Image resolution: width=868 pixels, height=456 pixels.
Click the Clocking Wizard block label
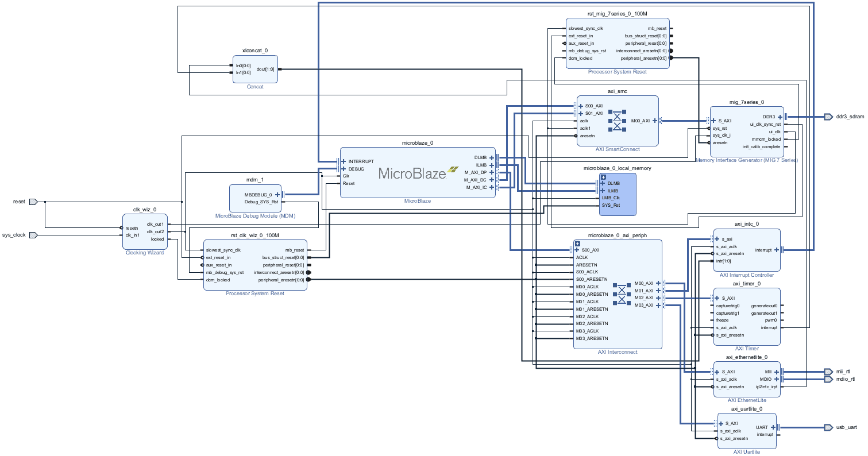[144, 253]
